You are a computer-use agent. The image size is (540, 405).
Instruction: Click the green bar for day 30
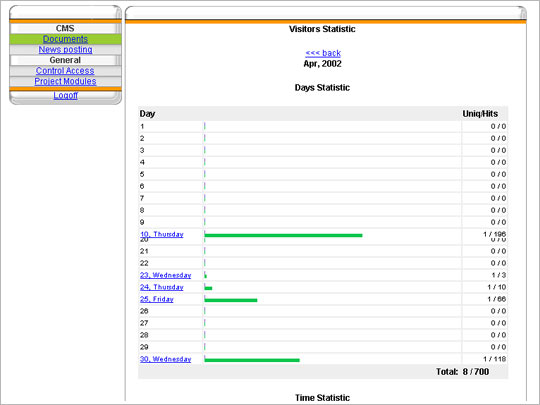(252, 360)
